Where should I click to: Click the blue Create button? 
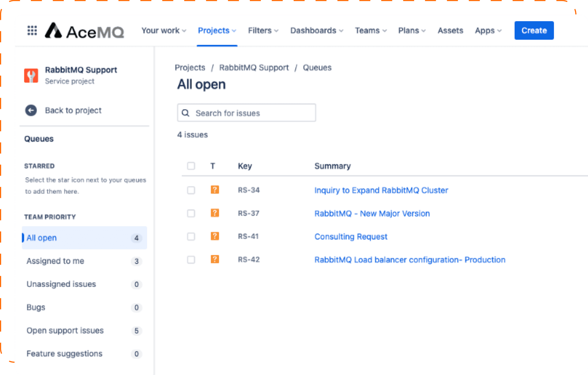[x=534, y=31]
